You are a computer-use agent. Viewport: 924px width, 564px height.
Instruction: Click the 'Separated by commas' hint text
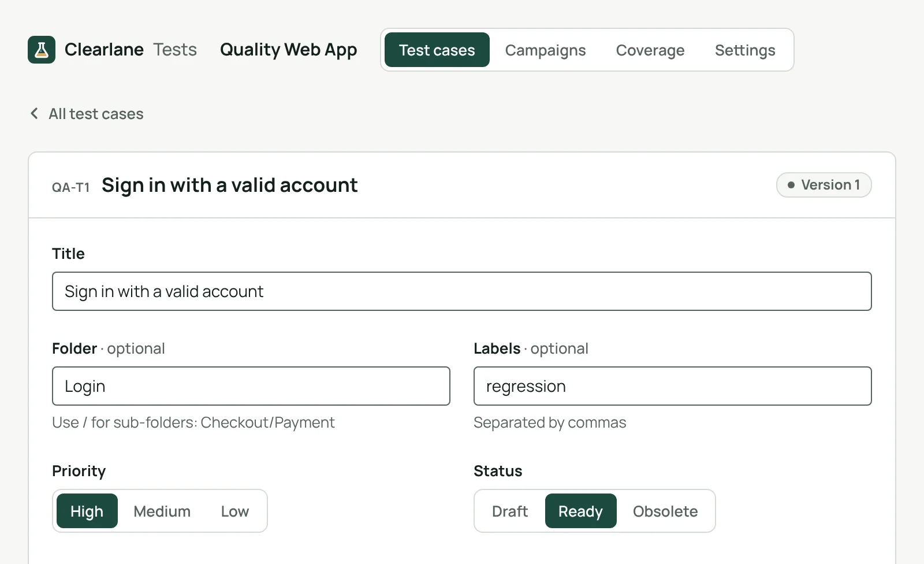550,422
